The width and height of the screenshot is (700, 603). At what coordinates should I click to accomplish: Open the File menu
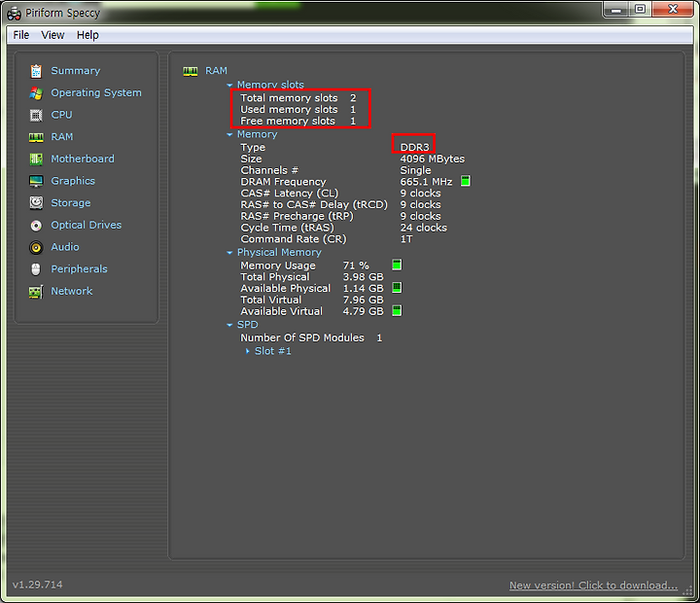tap(21, 35)
